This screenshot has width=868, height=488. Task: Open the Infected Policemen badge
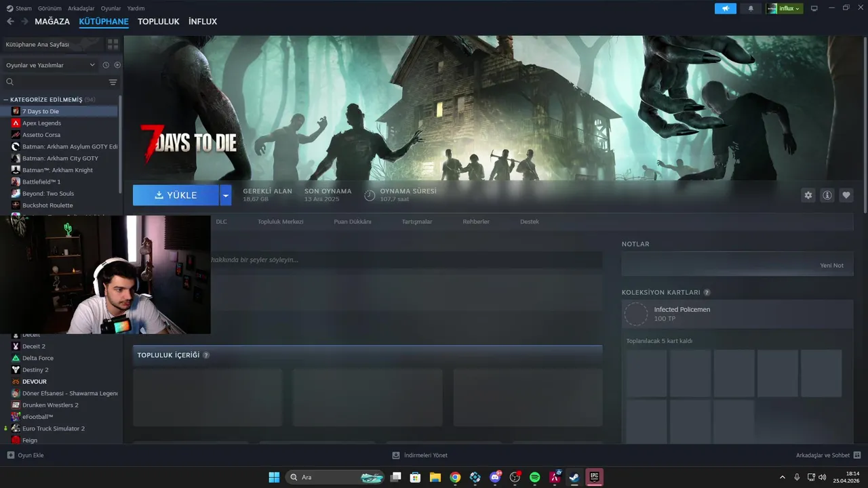coord(737,314)
